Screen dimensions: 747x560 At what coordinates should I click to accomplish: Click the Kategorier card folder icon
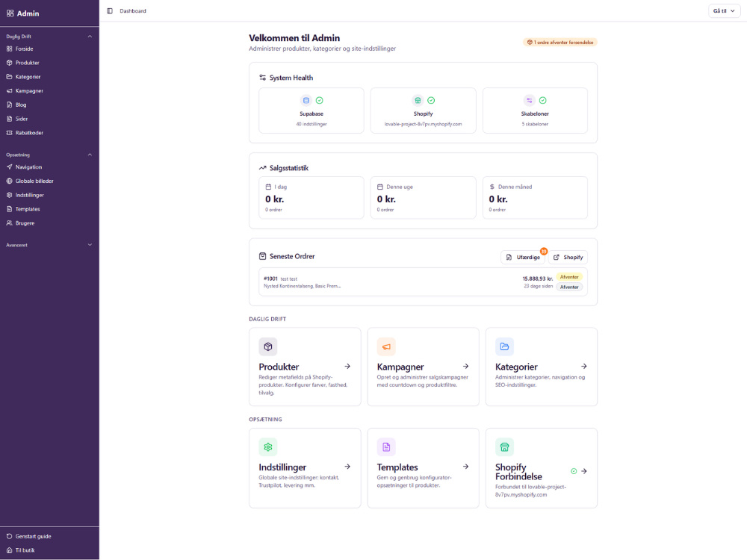[x=504, y=346]
